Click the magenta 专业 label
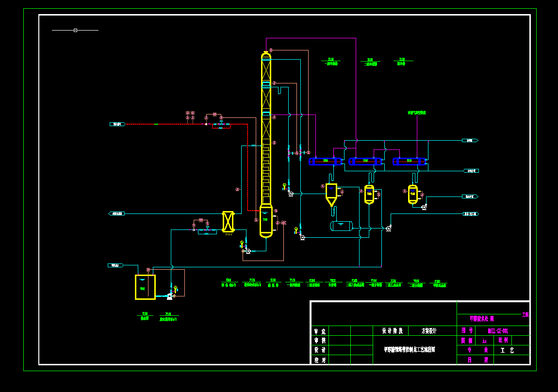The height and width of the screenshot is (392, 558). [x=477, y=350]
